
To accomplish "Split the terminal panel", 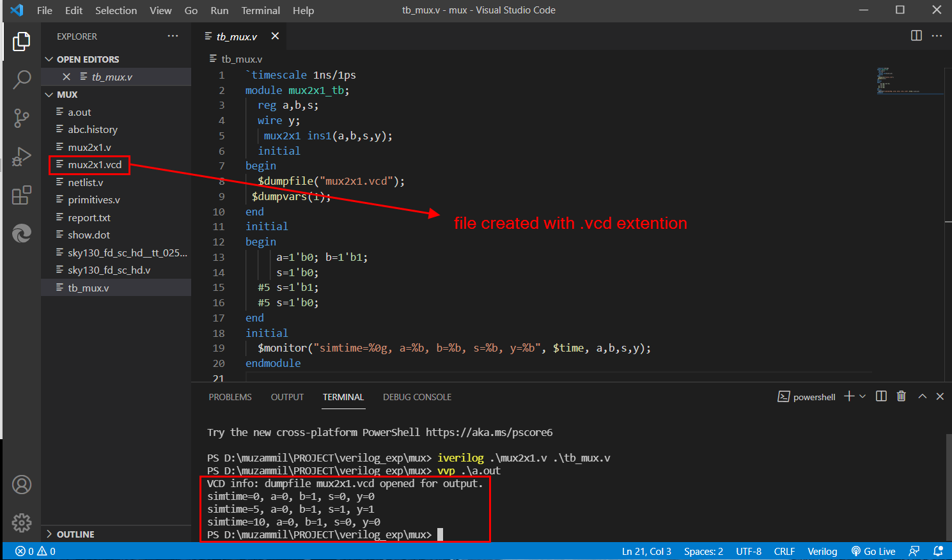I will click(881, 396).
